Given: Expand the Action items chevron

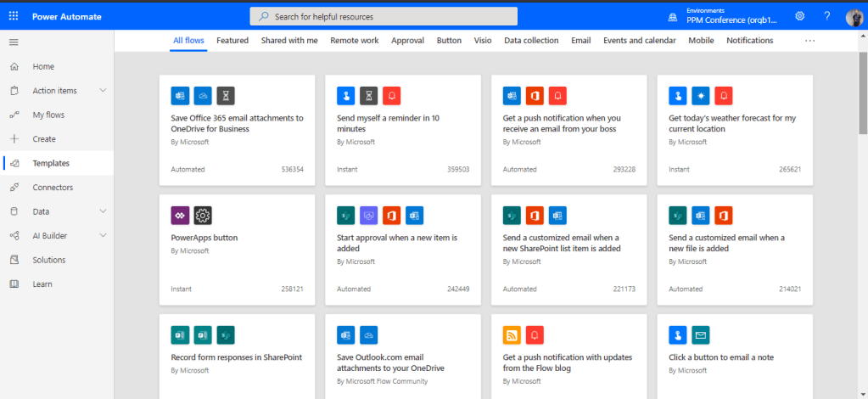Looking at the screenshot, I should tap(103, 91).
